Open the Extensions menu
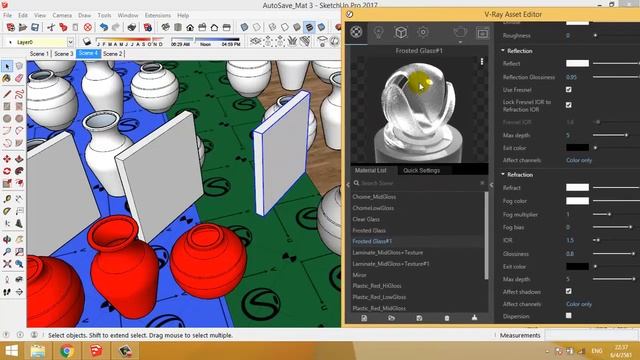 point(158,15)
